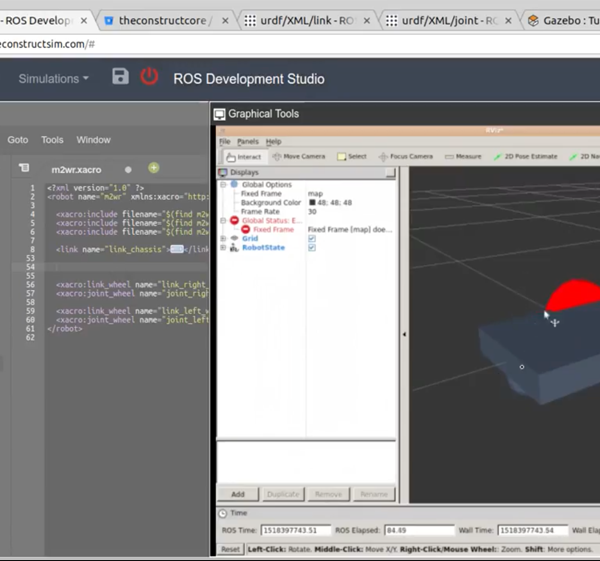Image resolution: width=600 pixels, height=561 pixels.
Task: Click the save floppy disk icon
Action: [x=120, y=77]
